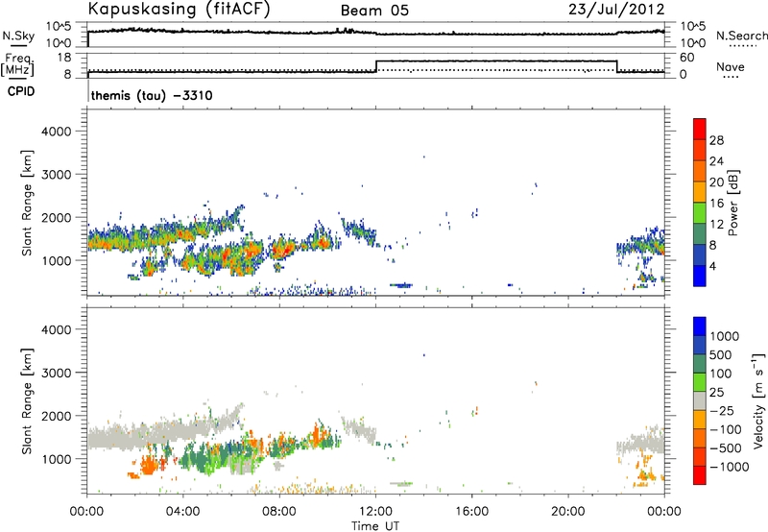Click the "24" power color bar label
This screenshot has height=532, width=768.
[x=716, y=161]
